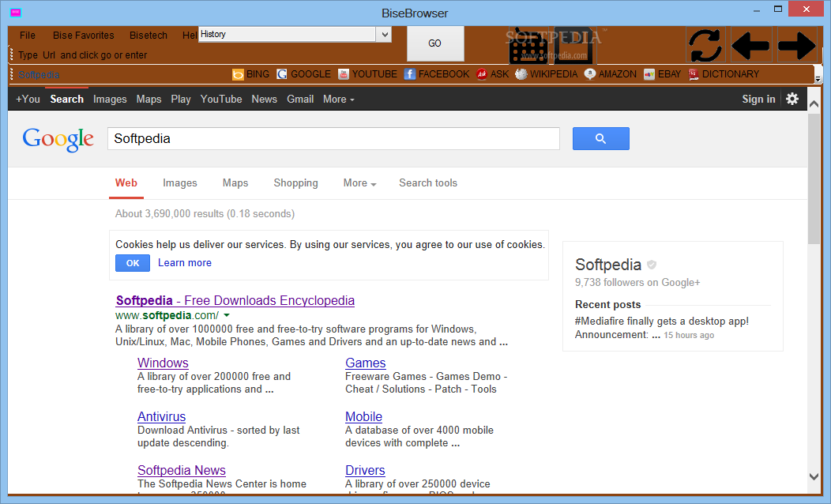Switch to the Maps results tab
The width and height of the screenshot is (831, 504).
click(235, 182)
